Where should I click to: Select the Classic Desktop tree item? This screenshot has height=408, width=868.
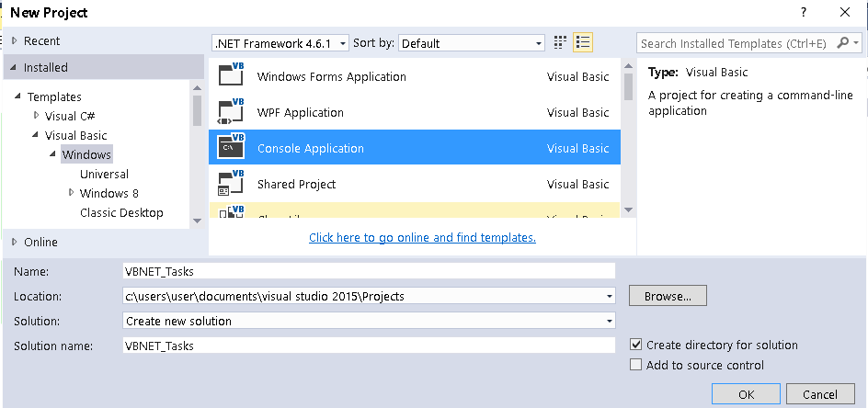[121, 212]
